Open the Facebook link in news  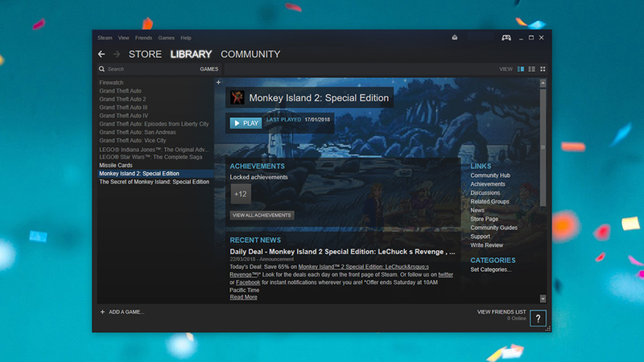pyautogui.click(x=248, y=282)
